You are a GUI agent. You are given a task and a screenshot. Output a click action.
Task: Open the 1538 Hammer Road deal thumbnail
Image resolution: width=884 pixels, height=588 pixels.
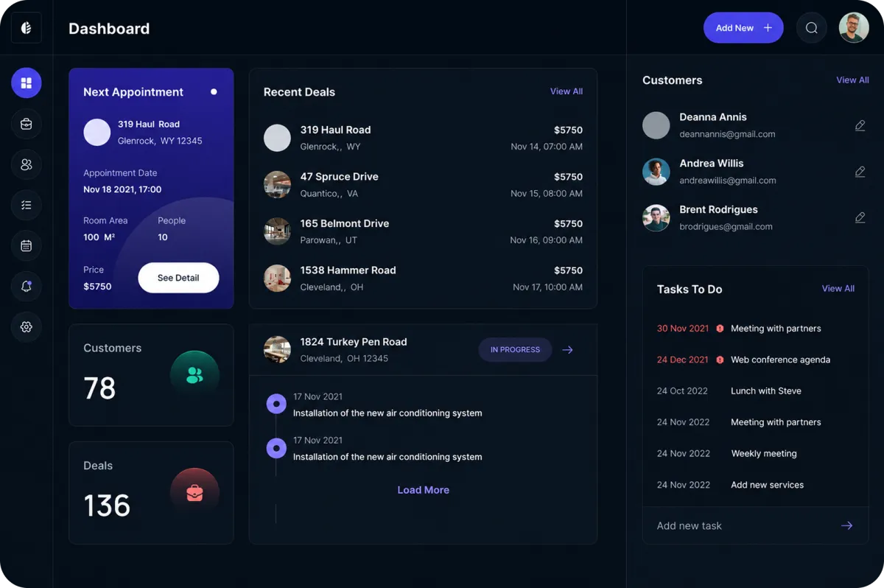pos(278,279)
